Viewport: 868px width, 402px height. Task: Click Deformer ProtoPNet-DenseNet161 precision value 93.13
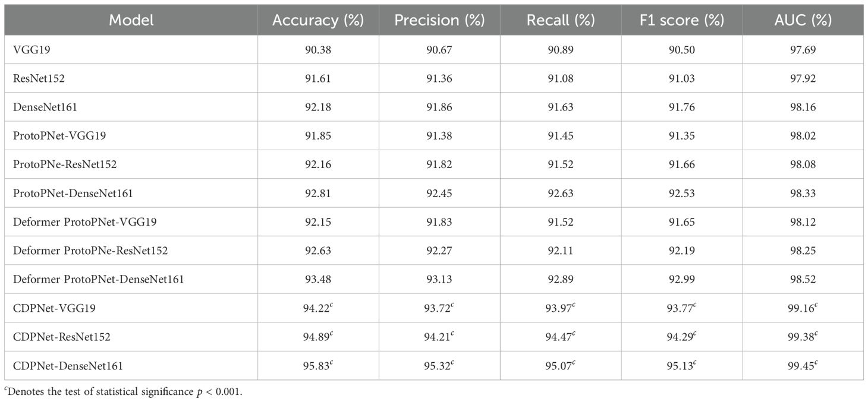click(439, 280)
